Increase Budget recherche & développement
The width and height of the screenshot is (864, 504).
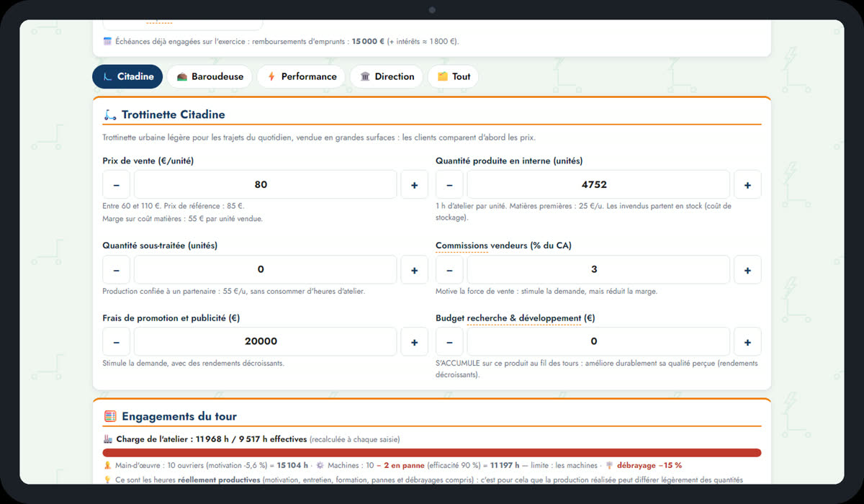coord(747,342)
